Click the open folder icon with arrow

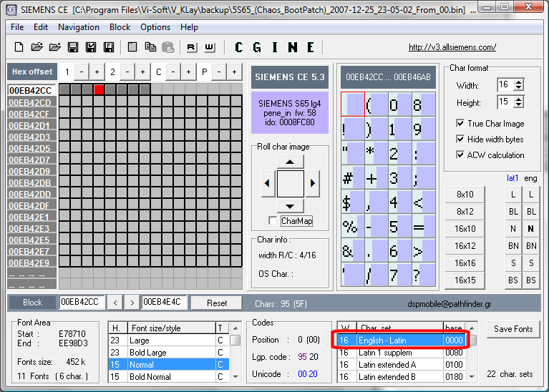37,47
